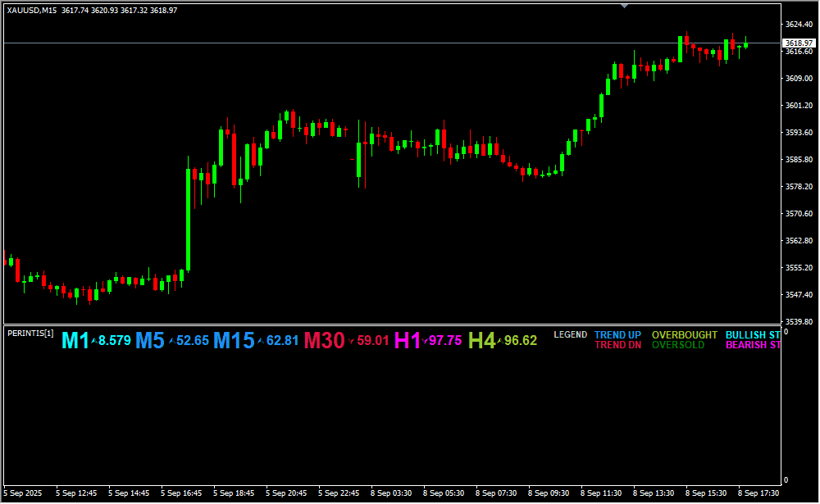This screenshot has height=504, width=820.
Task: Select the H4 timeframe label
Action: pos(481,341)
